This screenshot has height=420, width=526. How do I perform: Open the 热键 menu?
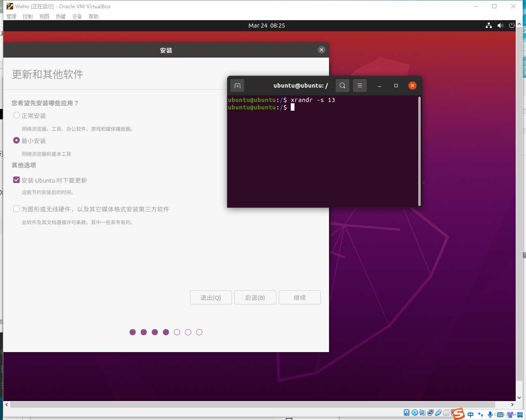[x=61, y=16]
